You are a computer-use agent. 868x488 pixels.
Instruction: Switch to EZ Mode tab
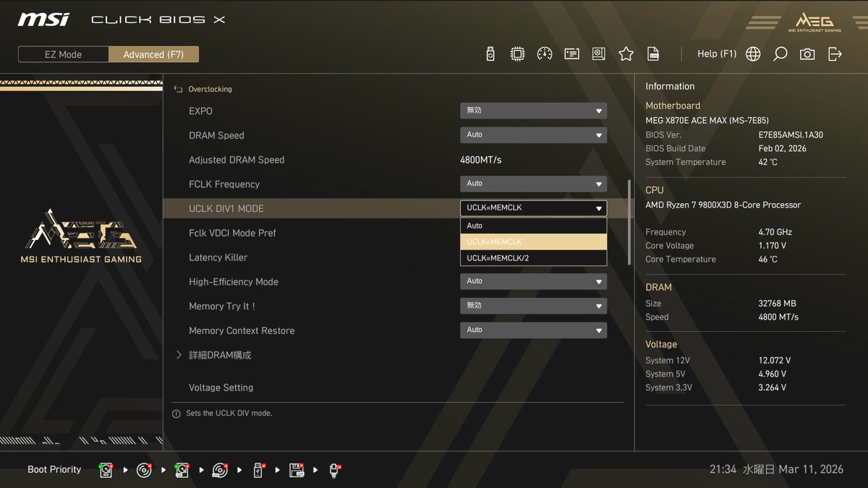(x=64, y=54)
